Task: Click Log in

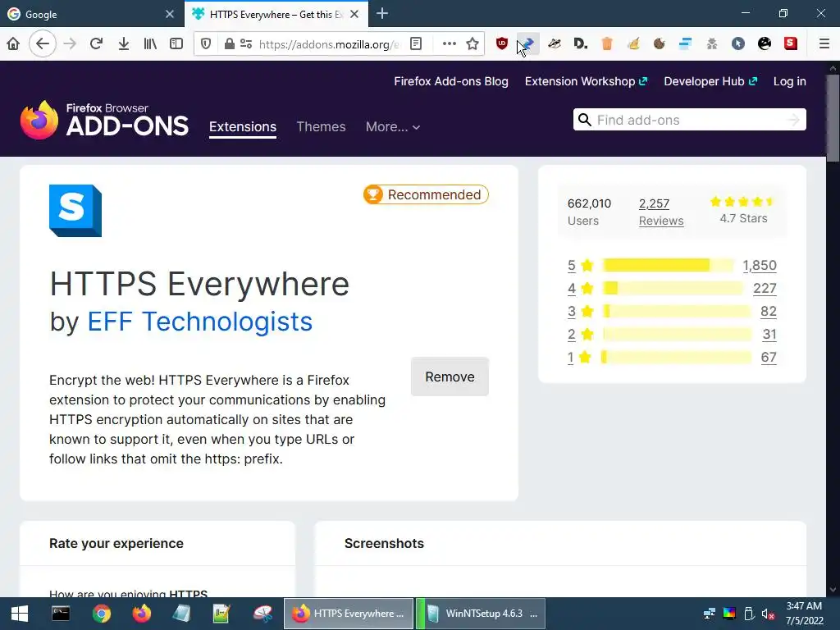Action: 790,81
